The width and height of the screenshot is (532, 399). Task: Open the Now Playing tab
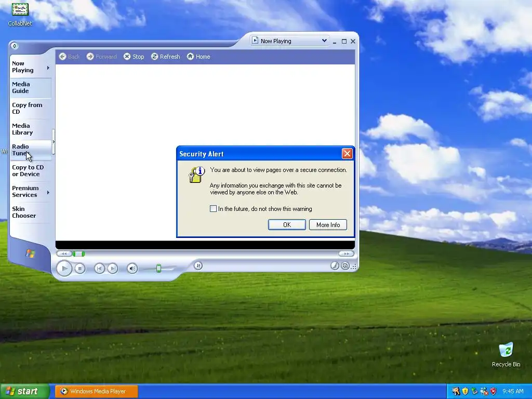pyautogui.click(x=30, y=67)
